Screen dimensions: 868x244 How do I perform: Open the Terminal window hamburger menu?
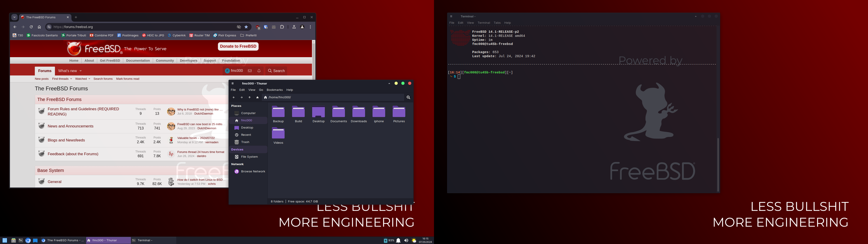(x=451, y=16)
